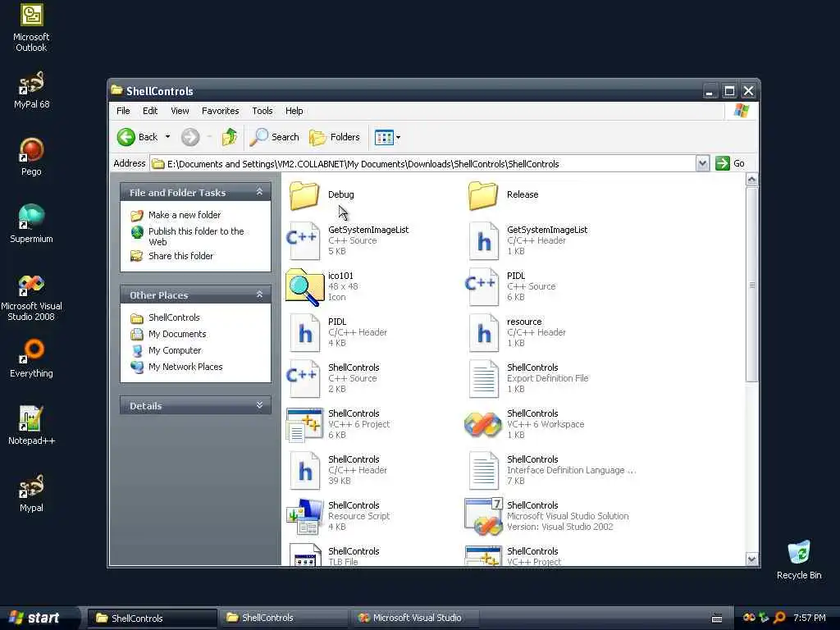Viewport: 840px width, 630px height.
Task: Click the address bar path field
Action: [x=423, y=164]
